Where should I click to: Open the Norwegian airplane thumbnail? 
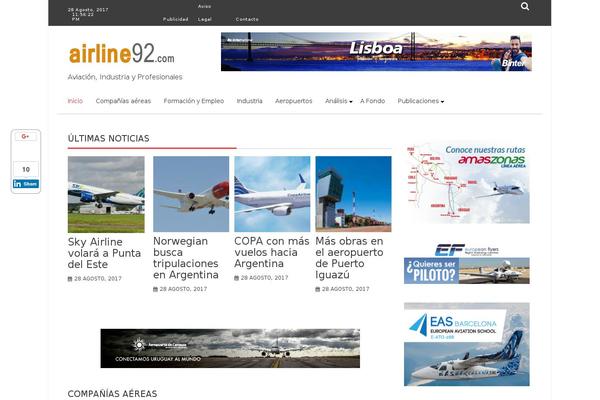[191, 194]
